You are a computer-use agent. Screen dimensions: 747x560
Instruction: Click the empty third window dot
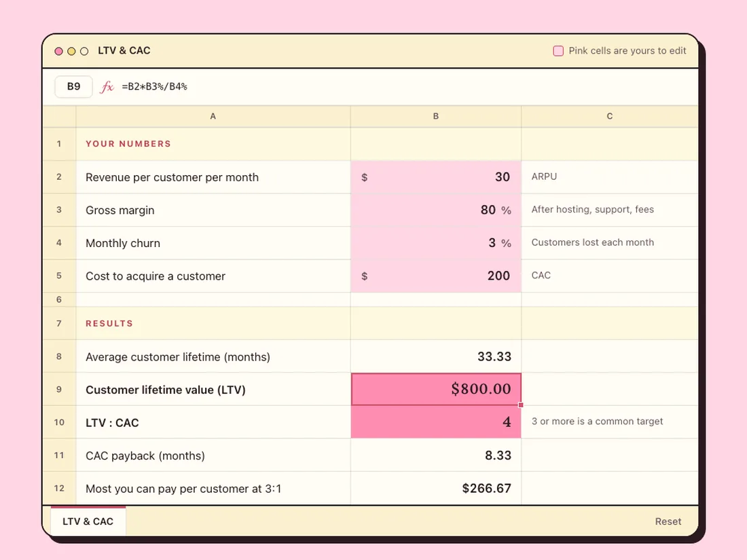coord(84,51)
